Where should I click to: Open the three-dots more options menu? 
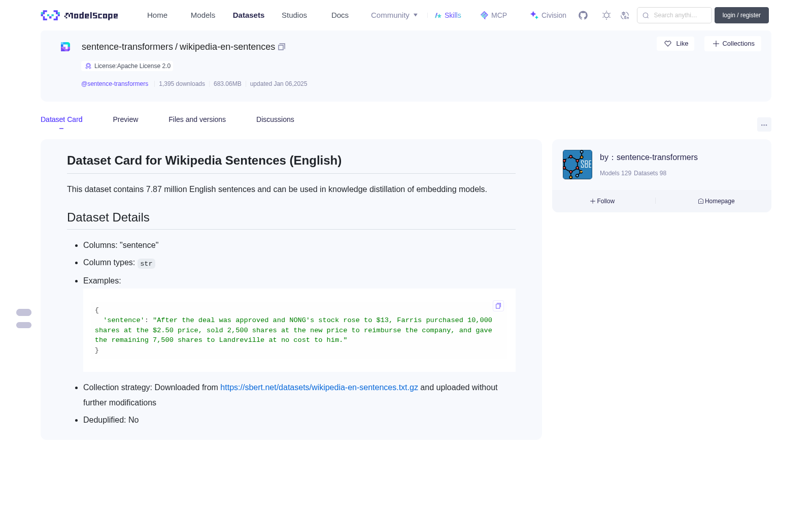(764, 124)
